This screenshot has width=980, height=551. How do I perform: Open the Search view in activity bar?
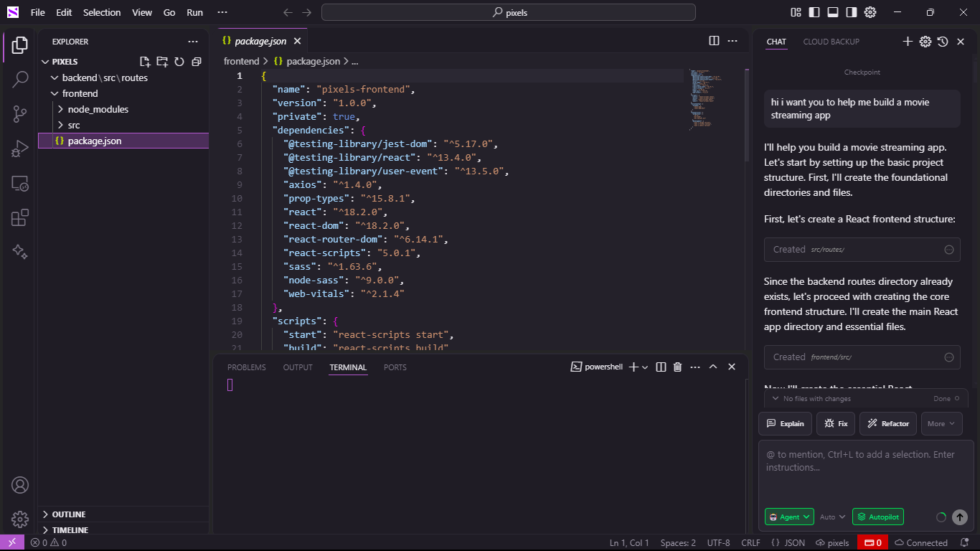pyautogui.click(x=20, y=79)
